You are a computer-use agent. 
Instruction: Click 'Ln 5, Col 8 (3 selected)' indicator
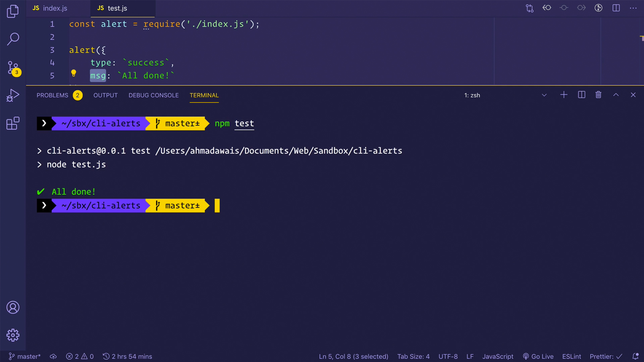click(x=354, y=356)
